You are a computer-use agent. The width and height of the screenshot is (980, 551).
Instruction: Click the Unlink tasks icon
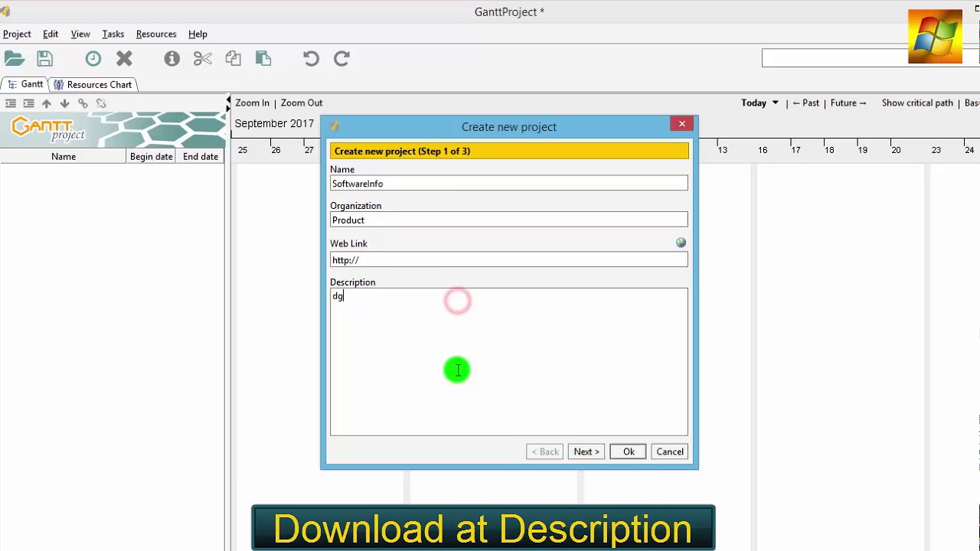click(101, 103)
